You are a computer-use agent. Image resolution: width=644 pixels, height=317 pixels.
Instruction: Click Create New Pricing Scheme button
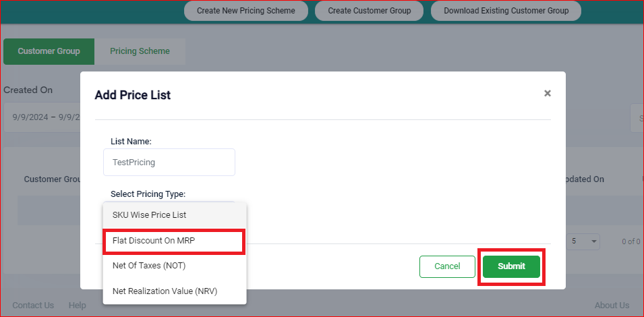point(246,11)
